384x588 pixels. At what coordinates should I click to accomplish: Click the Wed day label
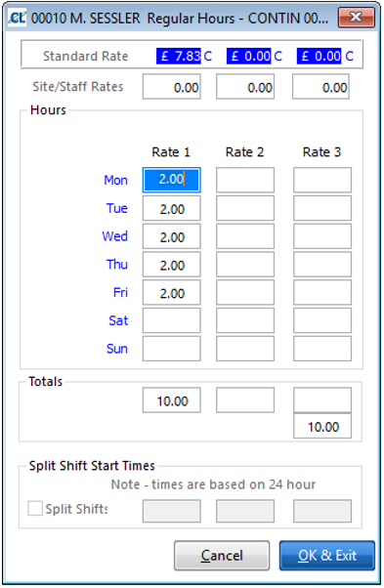click(114, 236)
